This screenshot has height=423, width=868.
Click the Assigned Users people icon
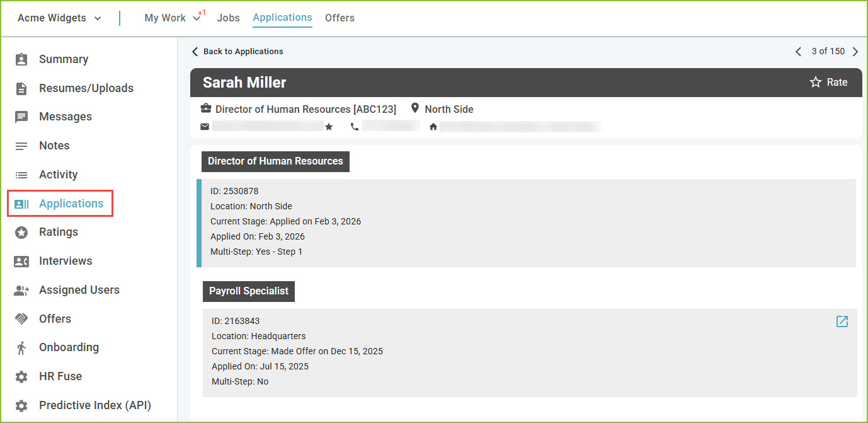click(21, 291)
